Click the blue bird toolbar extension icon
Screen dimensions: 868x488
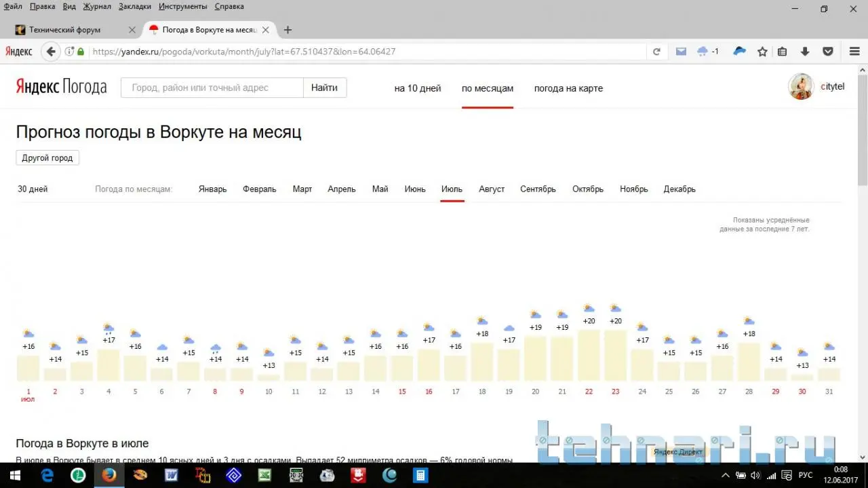click(x=740, y=51)
